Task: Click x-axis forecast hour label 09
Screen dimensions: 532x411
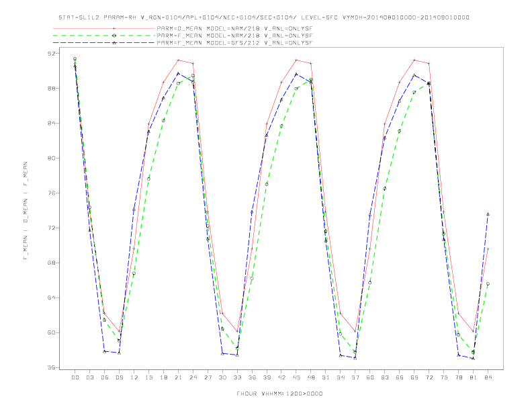Action: coord(119,377)
